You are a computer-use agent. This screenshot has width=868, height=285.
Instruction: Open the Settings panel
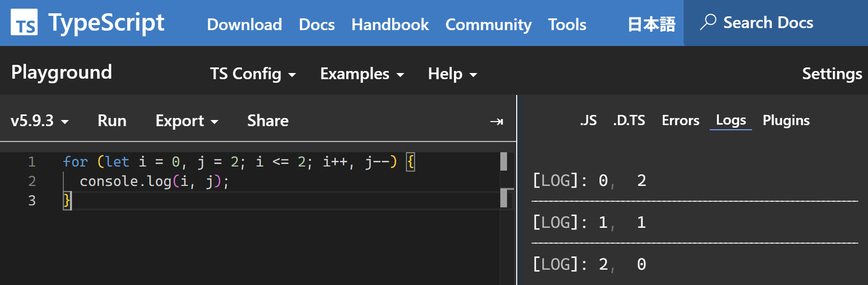(x=832, y=74)
